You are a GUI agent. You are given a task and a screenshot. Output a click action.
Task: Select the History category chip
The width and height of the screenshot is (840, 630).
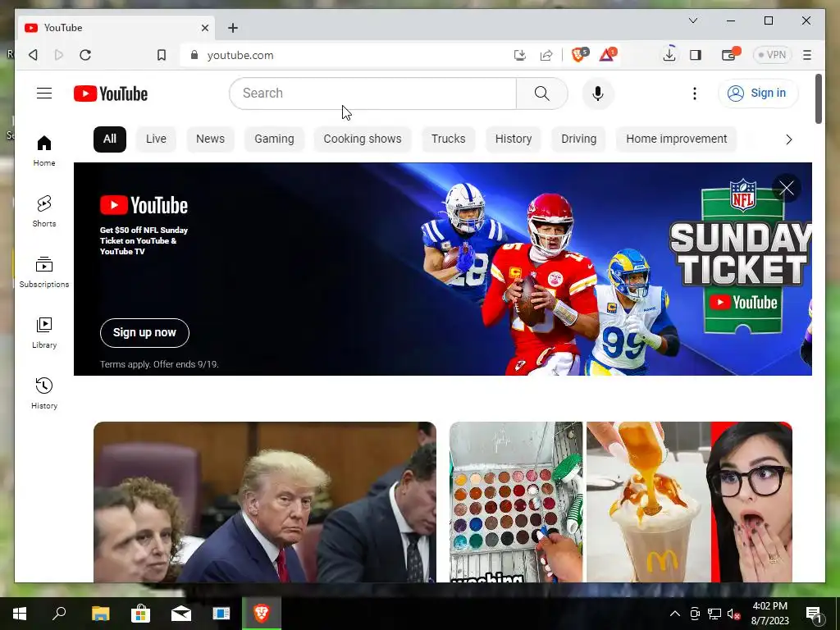tap(514, 139)
